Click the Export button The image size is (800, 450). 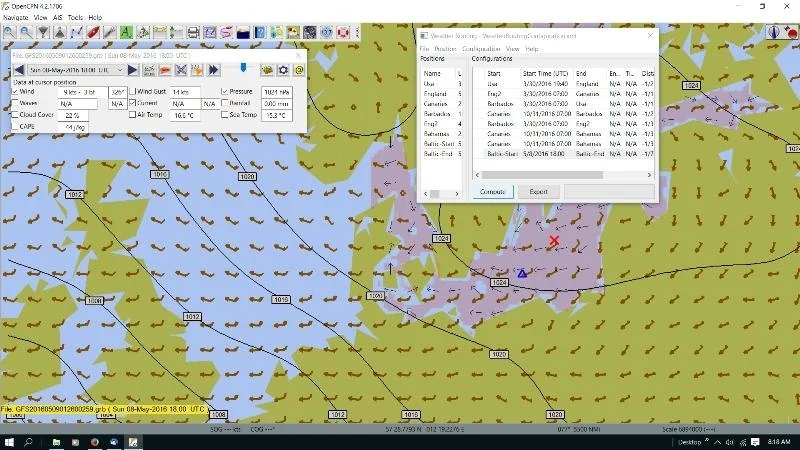click(x=538, y=192)
